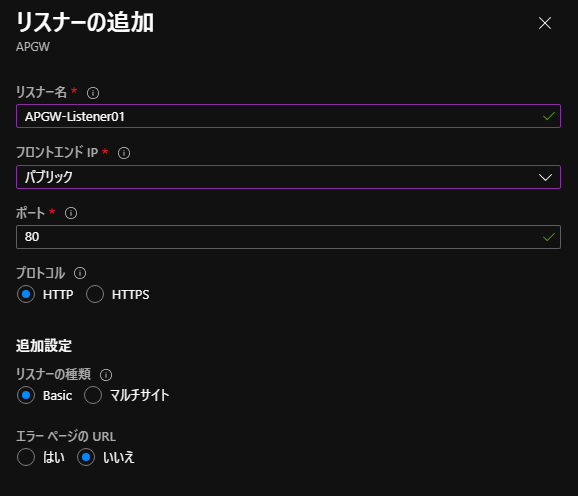Click info icon beside プロトコル label
This screenshot has height=496, width=578.
pos(80,273)
